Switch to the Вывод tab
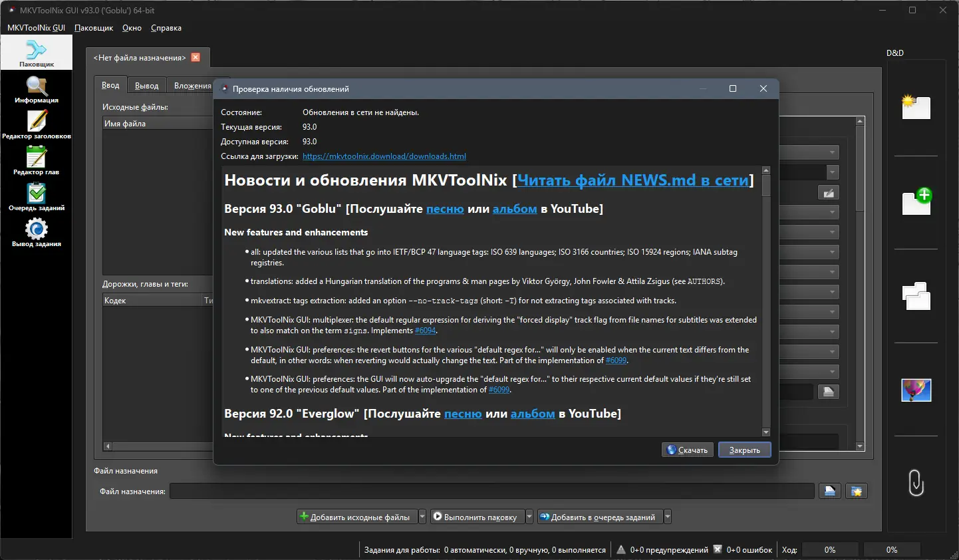 146,84
